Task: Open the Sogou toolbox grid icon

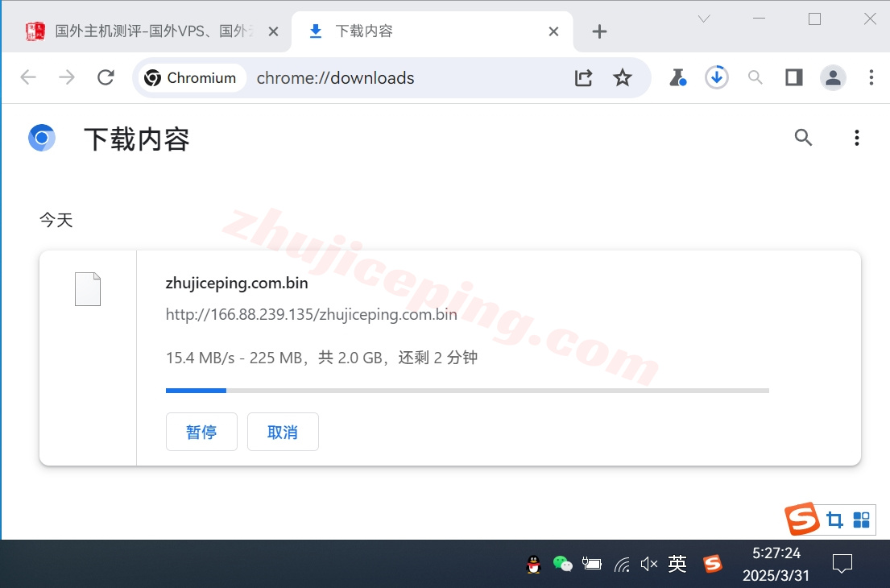Action: pyautogui.click(x=861, y=520)
